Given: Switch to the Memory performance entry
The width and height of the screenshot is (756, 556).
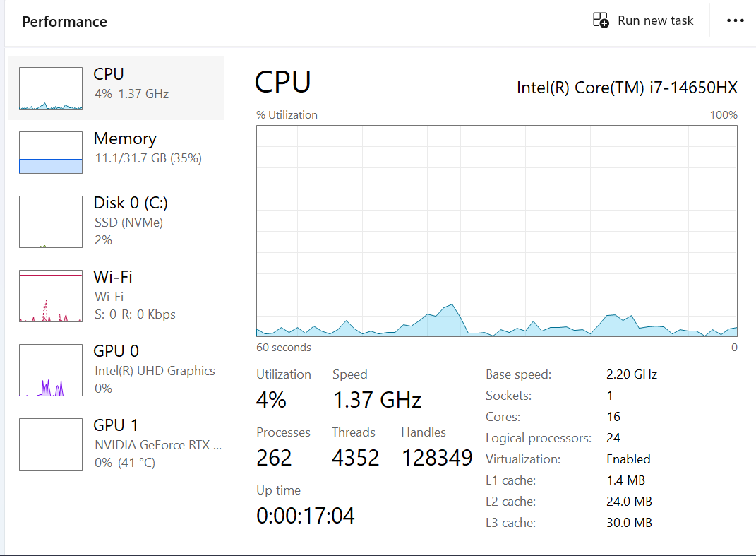Looking at the screenshot, I should click(125, 138).
